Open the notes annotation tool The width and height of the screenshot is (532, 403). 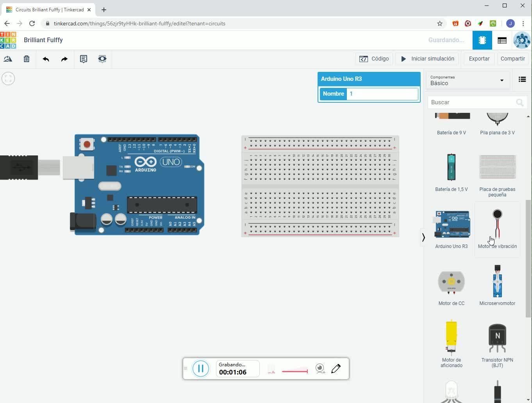(x=84, y=59)
